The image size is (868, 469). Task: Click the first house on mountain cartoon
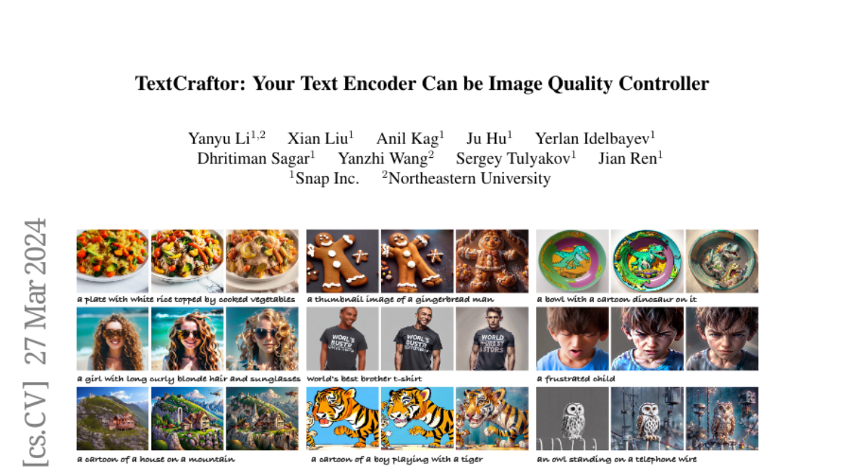click(x=112, y=418)
